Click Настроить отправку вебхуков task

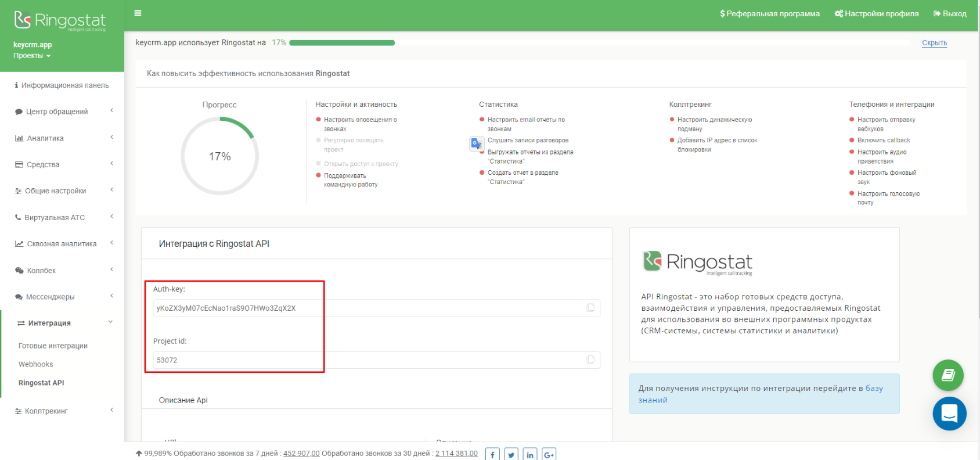(x=886, y=124)
